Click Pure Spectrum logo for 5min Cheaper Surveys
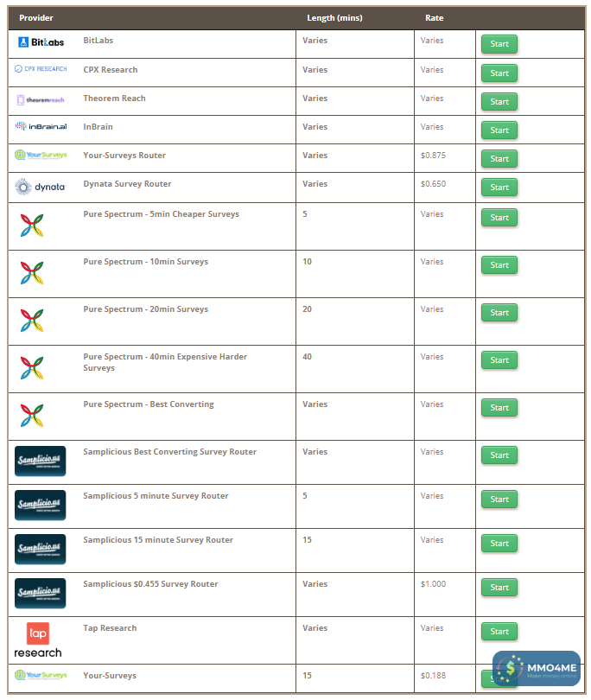Image resolution: width=591 pixels, height=700 pixels. coord(32,226)
